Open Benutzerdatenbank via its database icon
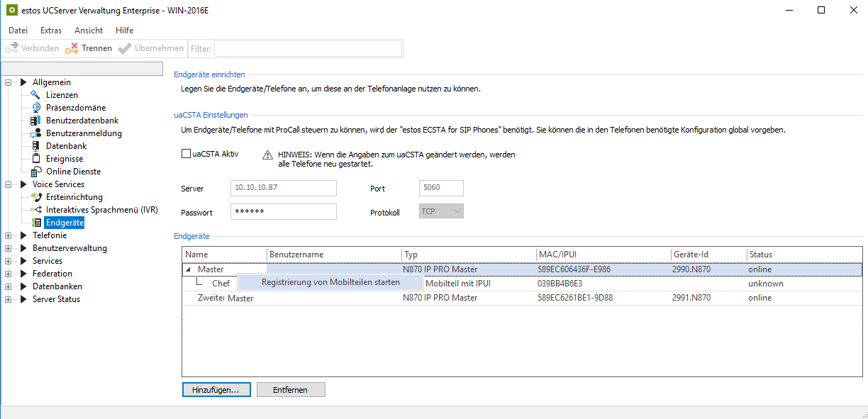Screen dimensions: 868x419 click(x=36, y=121)
